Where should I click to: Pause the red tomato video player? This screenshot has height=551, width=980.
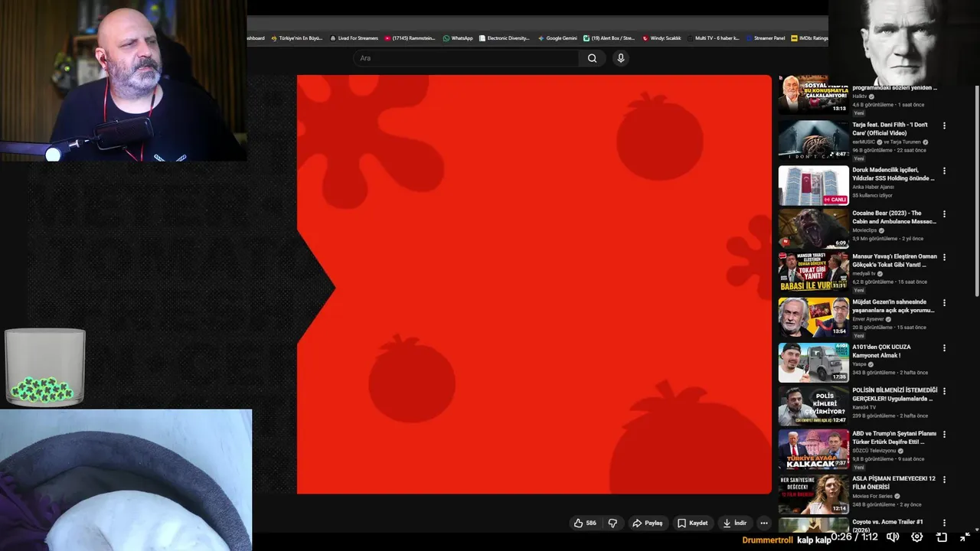click(534, 285)
